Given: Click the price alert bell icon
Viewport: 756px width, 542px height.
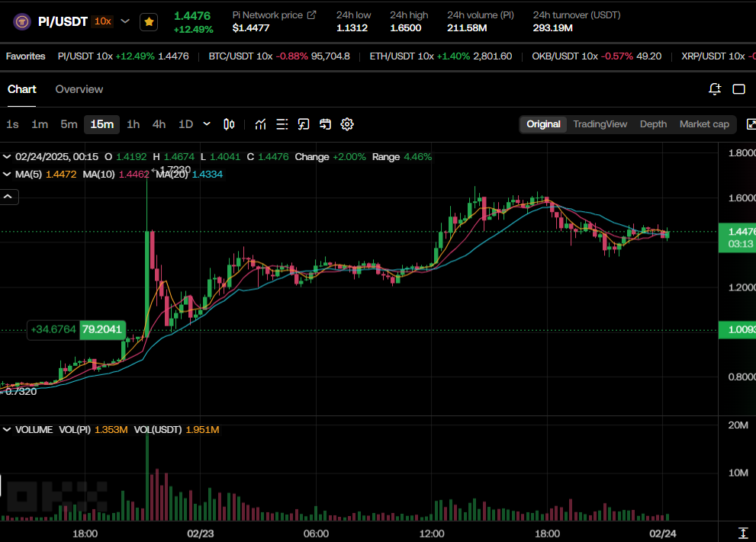Looking at the screenshot, I should 715,89.
